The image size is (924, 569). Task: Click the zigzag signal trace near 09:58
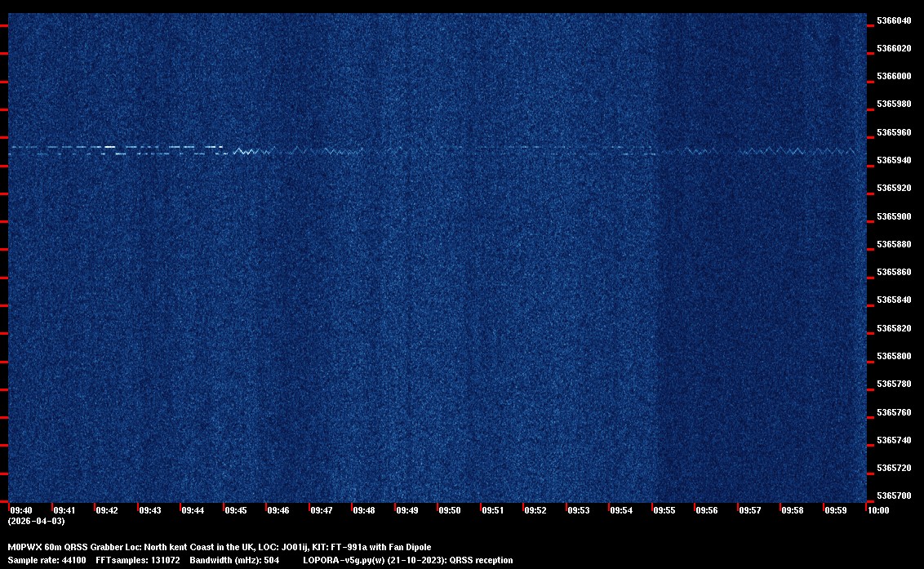click(792, 150)
